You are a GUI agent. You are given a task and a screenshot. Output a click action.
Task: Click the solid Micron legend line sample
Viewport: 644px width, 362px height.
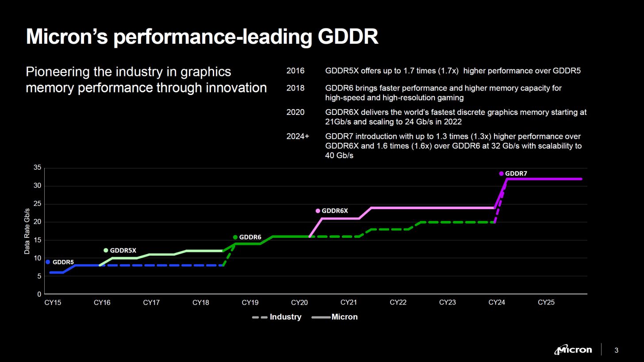coord(321,317)
